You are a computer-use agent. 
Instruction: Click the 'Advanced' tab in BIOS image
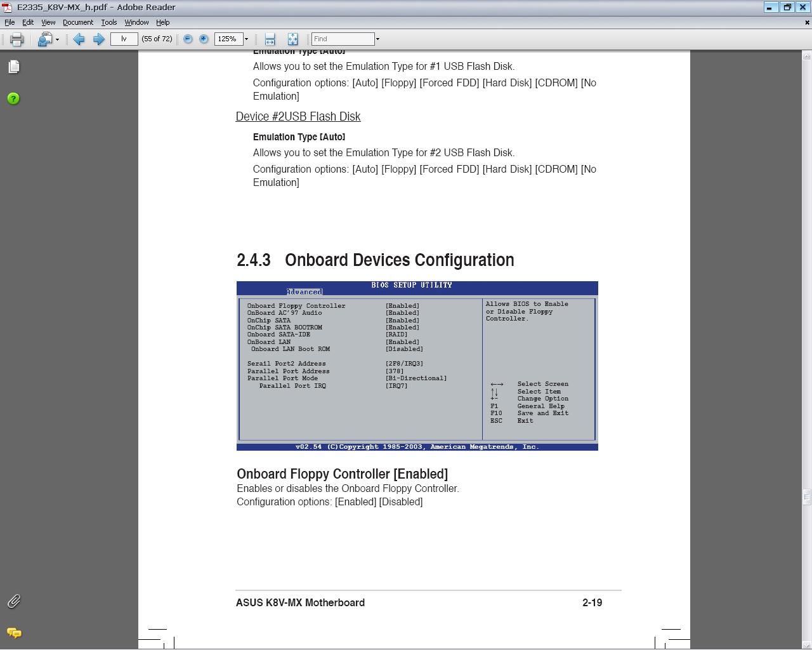click(304, 292)
